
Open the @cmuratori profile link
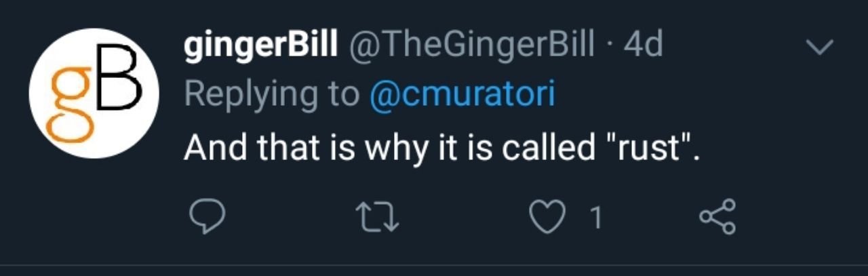pyautogui.click(x=462, y=94)
